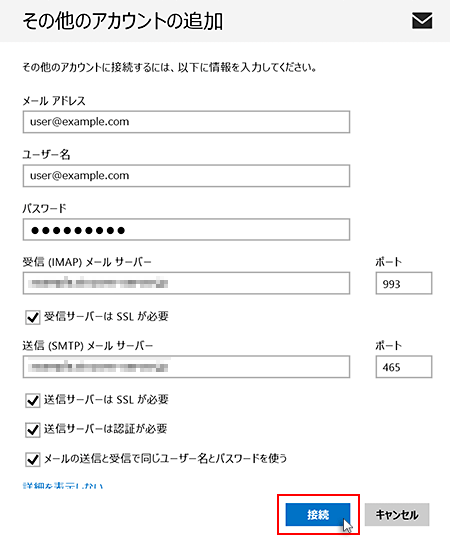450x539 pixels.
Task: Uncheck 送信サーバーは認証が必要 checkbox
Action: (x=33, y=429)
